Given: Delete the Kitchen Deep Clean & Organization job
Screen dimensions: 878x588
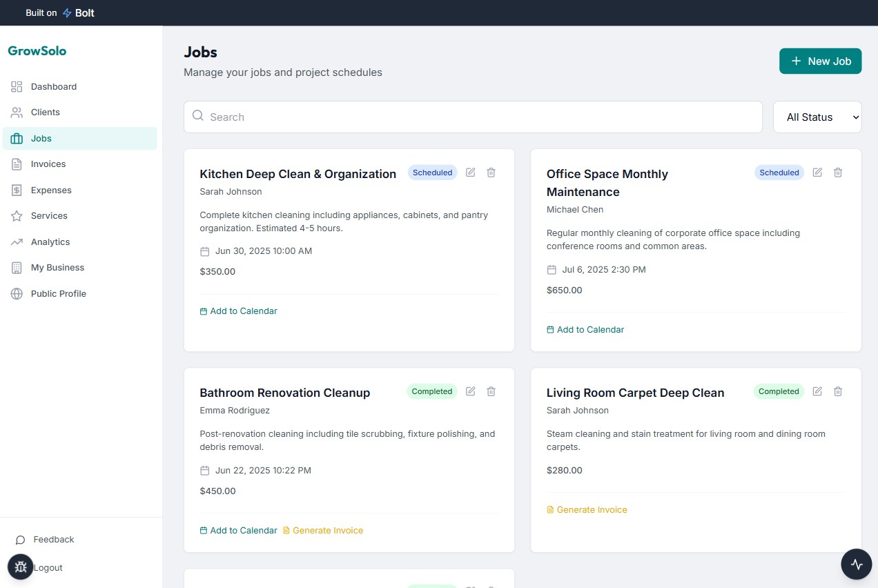Looking at the screenshot, I should pos(491,173).
